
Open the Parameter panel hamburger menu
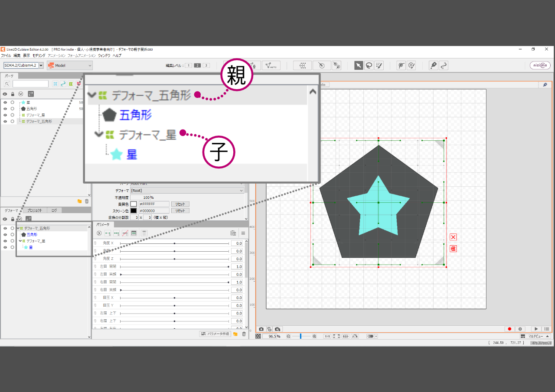243,233
